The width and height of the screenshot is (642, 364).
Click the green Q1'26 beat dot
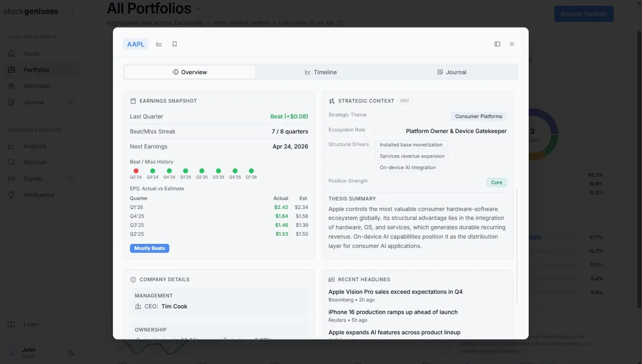click(251, 171)
